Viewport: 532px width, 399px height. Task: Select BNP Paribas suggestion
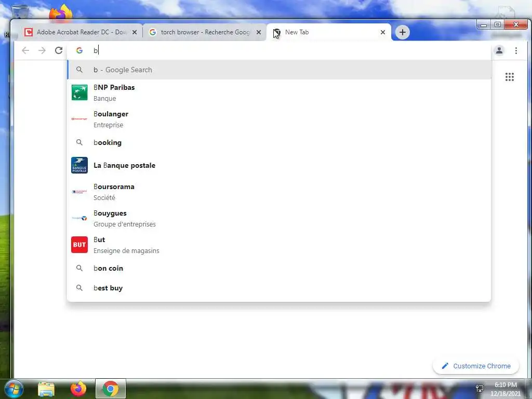point(279,92)
